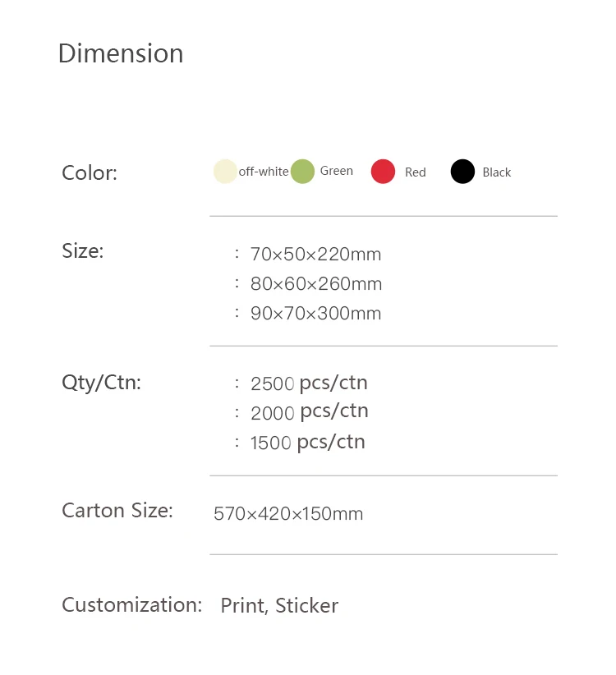The height and width of the screenshot is (675, 616).
Task: Click the 2000 pcs/ctn quantity
Action: click(309, 411)
